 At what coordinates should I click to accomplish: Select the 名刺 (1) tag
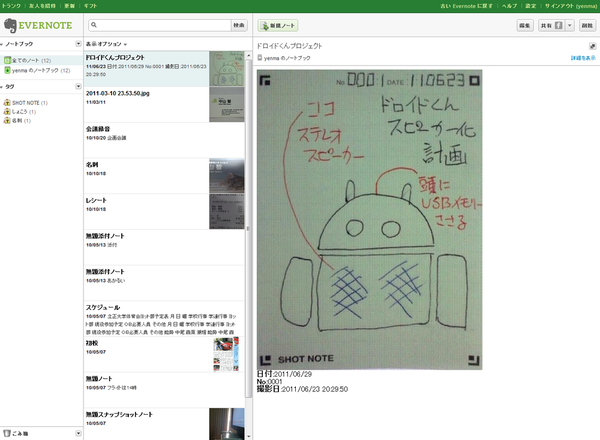click(21, 121)
